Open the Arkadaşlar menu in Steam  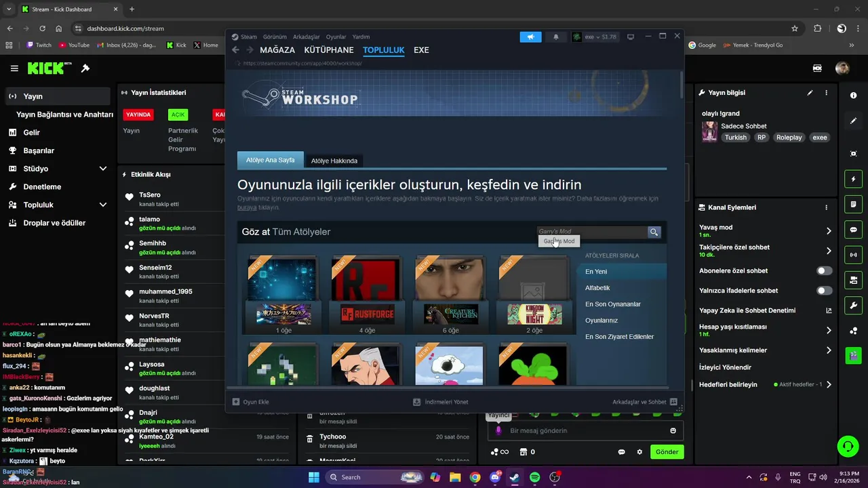(x=307, y=37)
